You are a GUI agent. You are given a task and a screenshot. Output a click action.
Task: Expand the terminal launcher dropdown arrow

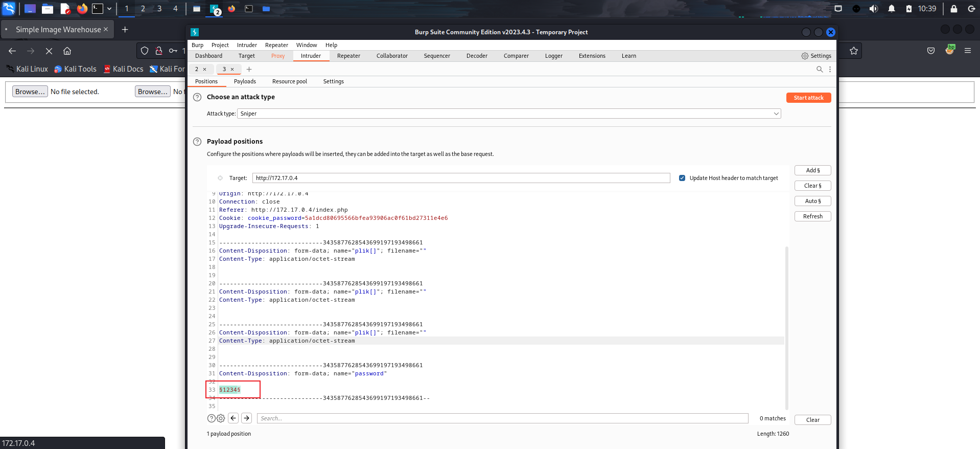point(109,9)
